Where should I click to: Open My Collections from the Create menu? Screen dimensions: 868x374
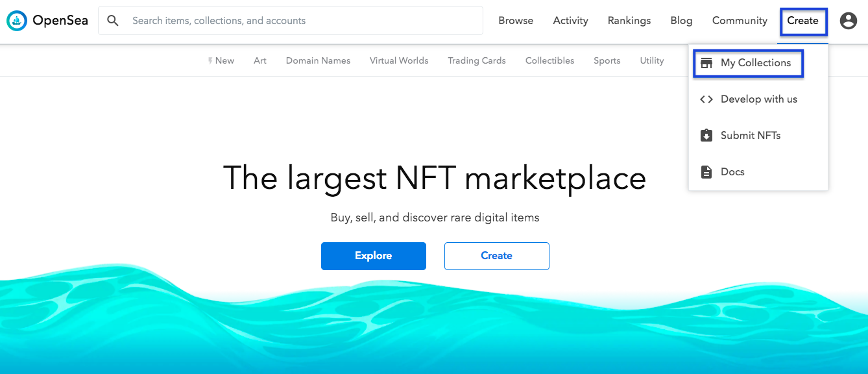[756, 62]
